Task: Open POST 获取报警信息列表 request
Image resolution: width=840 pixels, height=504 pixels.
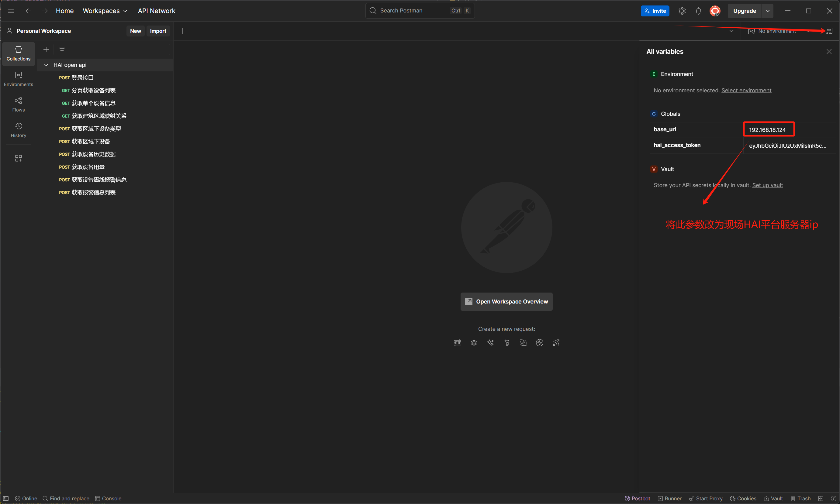Action: (x=105, y=192)
